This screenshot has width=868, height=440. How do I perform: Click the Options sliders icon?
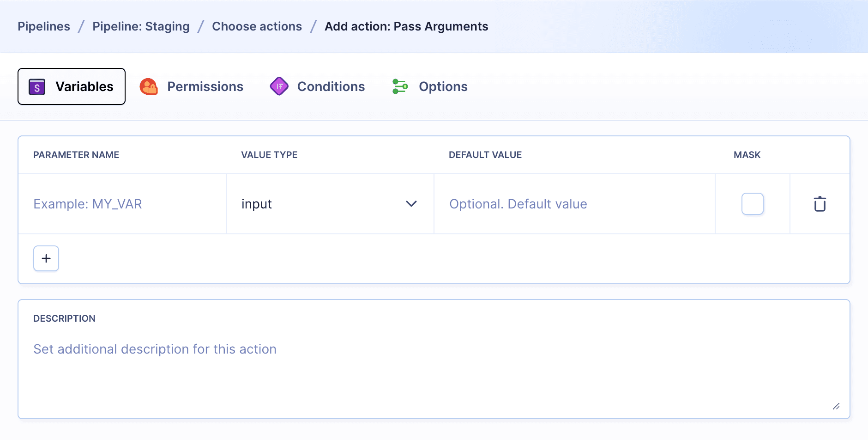pyautogui.click(x=400, y=86)
